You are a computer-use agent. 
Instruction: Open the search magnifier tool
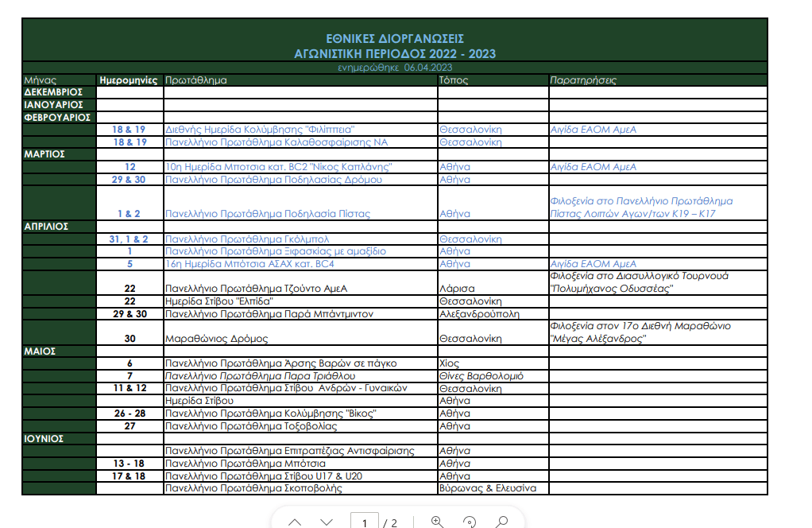(x=501, y=522)
